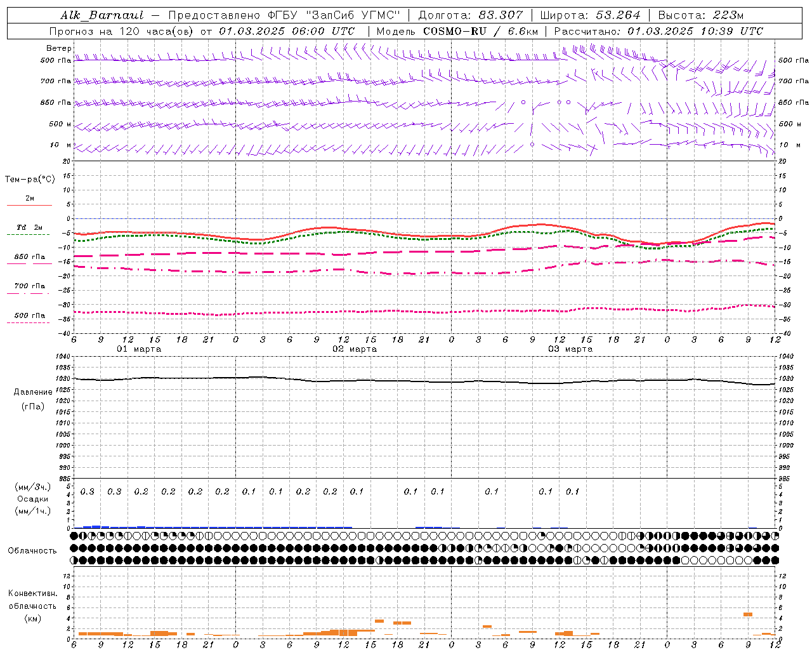This screenshot has height=650, width=812.
Task: Click the pink dash-dot 700 гПа temperature curve
Action: click(x=424, y=273)
